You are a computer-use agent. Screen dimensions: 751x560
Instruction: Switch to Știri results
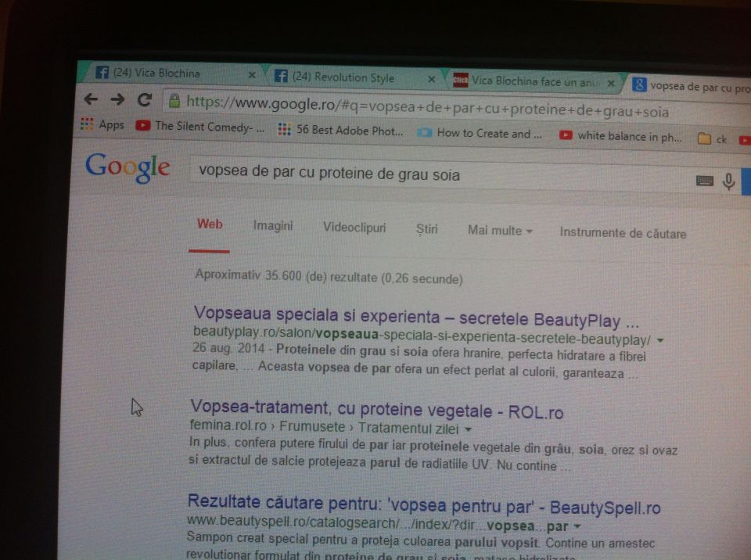pyautogui.click(x=427, y=229)
